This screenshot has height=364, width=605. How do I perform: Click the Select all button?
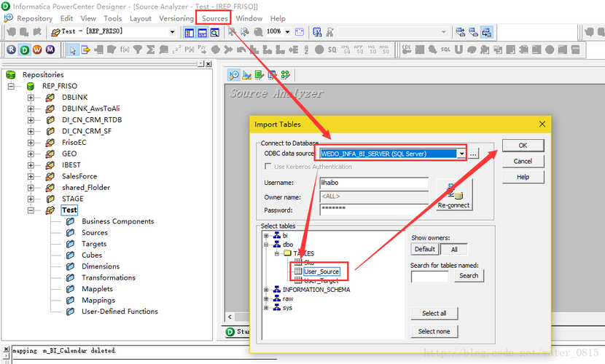point(434,313)
